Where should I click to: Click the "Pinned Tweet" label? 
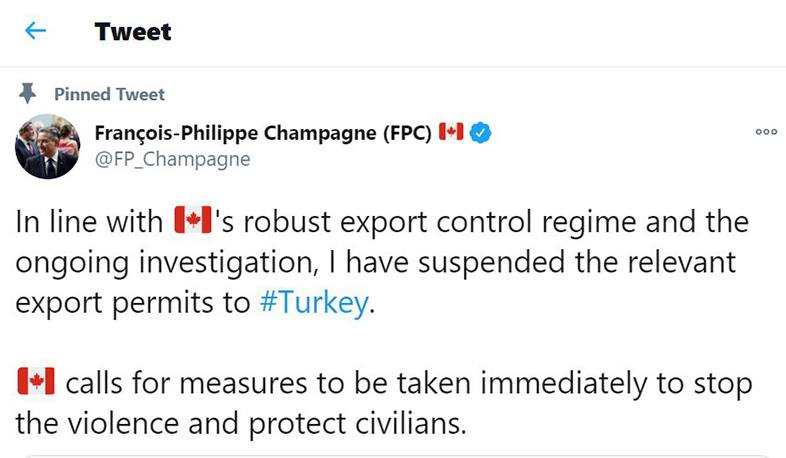tap(109, 94)
